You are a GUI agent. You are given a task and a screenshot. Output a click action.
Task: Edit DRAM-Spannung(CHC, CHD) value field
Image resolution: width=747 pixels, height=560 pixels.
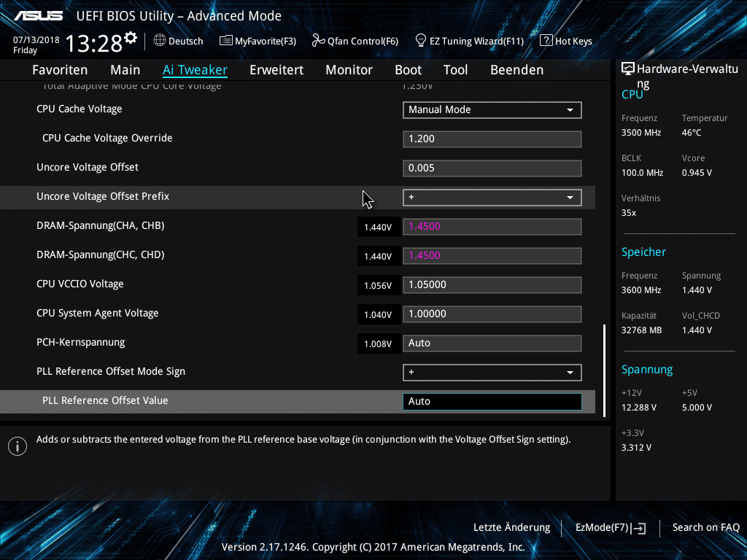(x=492, y=256)
